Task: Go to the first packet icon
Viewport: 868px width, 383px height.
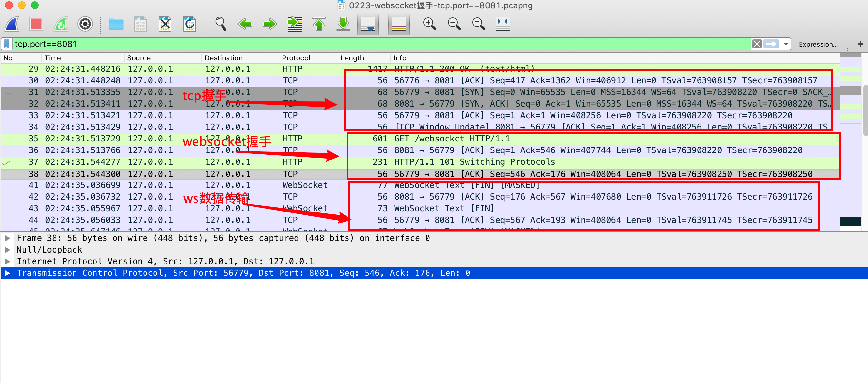Action: point(319,24)
